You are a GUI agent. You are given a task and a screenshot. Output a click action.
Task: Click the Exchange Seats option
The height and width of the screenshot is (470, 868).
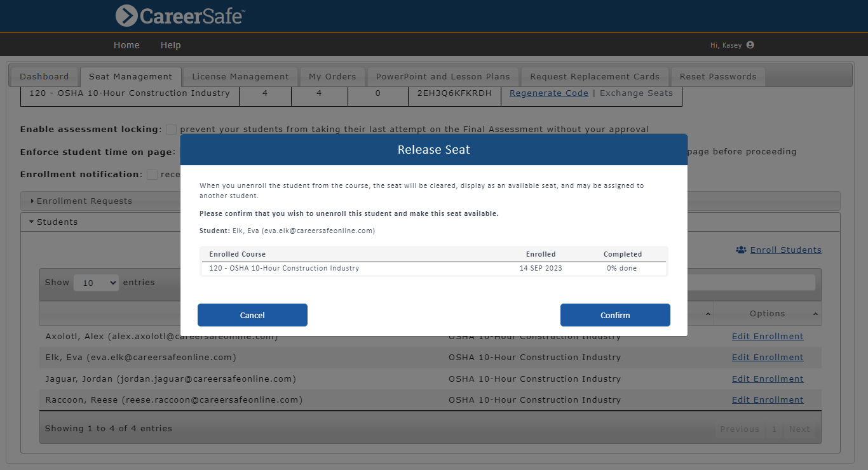[x=636, y=93]
